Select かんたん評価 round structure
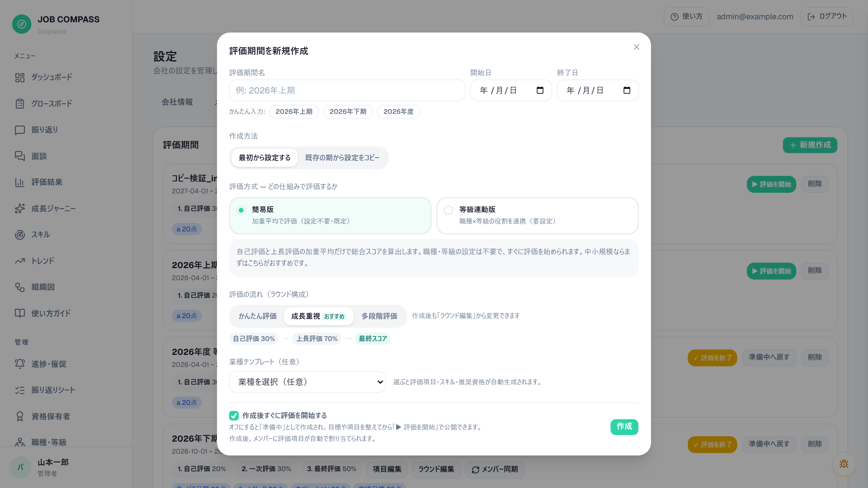Viewport: 868px width, 488px height. click(x=257, y=316)
